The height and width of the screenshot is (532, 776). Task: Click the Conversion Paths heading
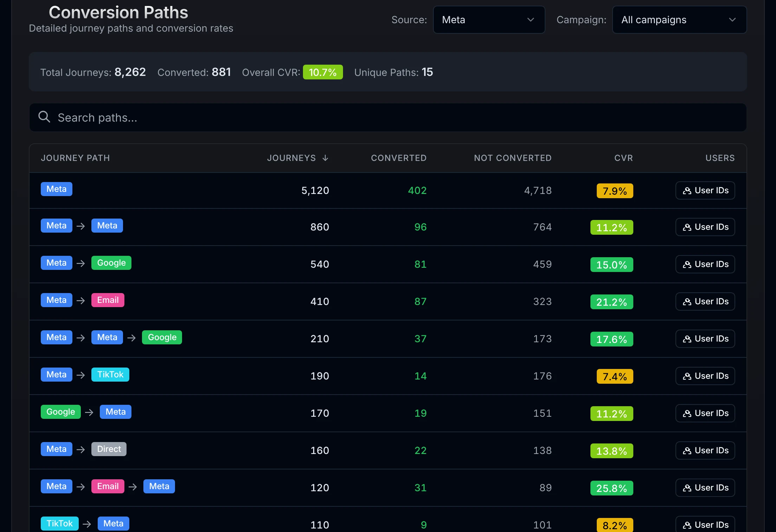118,12
